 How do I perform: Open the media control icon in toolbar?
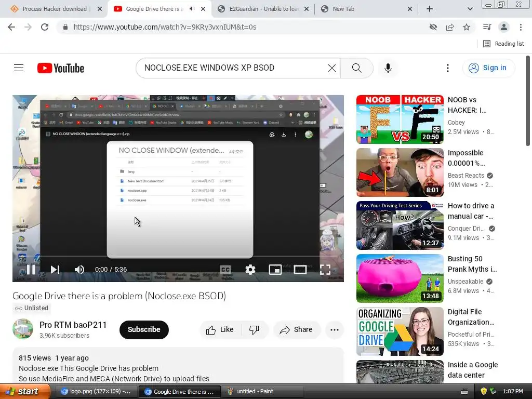tap(487, 27)
